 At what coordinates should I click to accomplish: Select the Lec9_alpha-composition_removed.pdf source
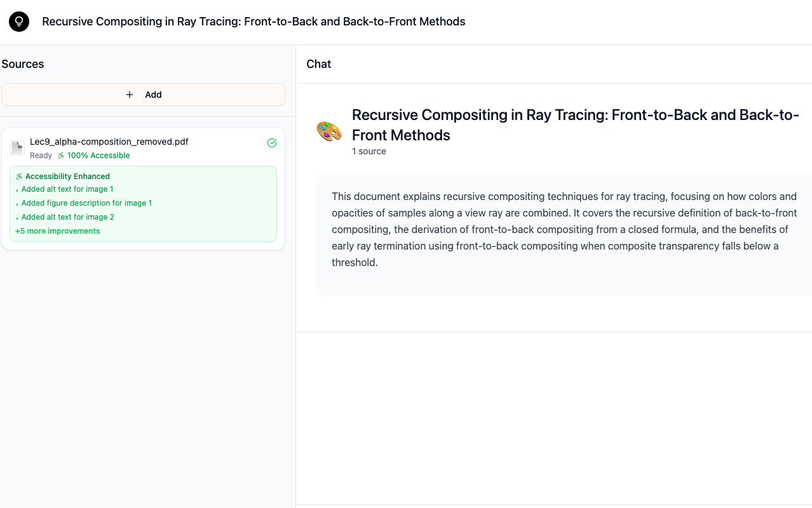click(109, 142)
